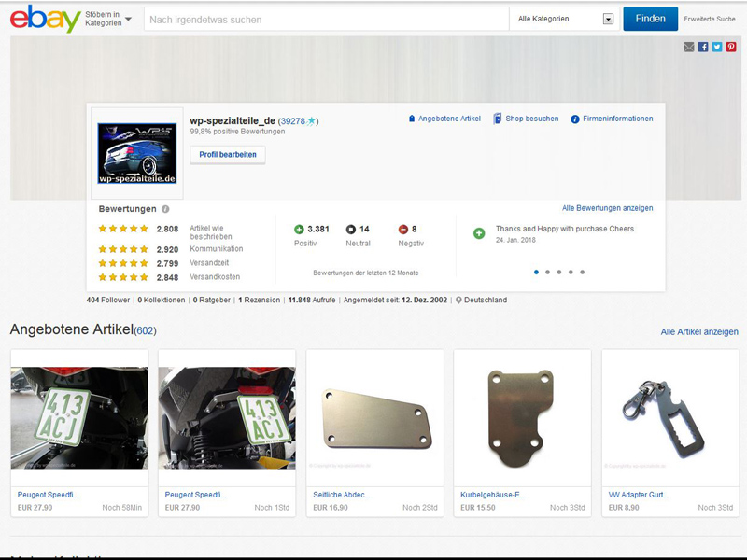Click Peugeot Speedfi... title ending in 1Std
This screenshot has width=747, height=560.
click(195, 495)
